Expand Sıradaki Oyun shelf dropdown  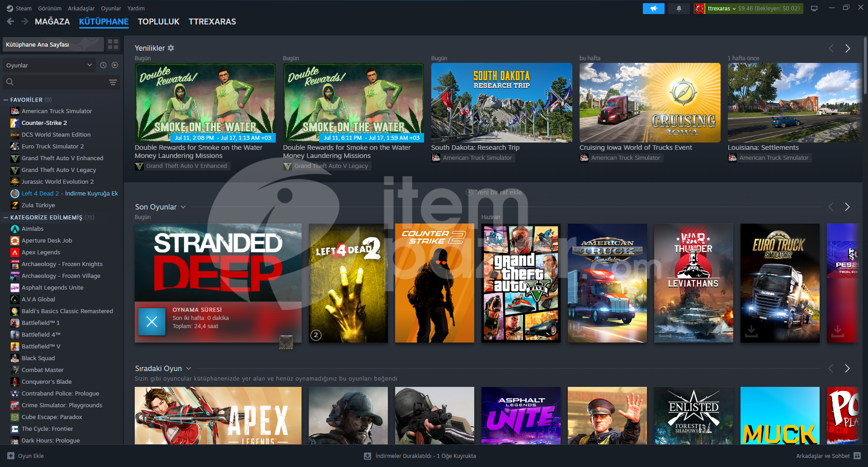click(x=189, y=368)
